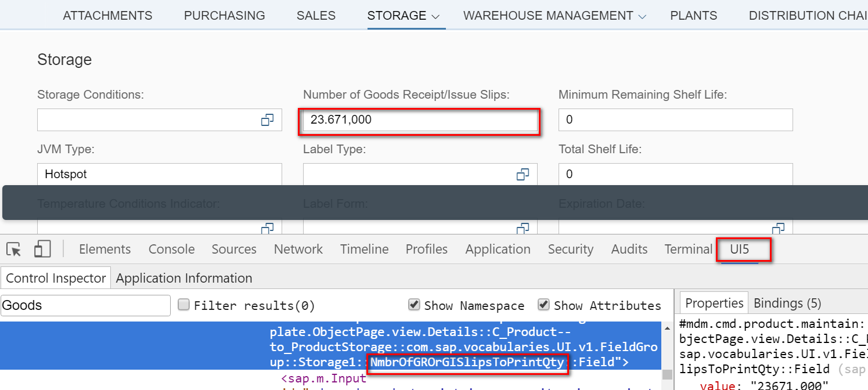
Task: Switch to the Application devtools tab
Action: pos(498,249)
